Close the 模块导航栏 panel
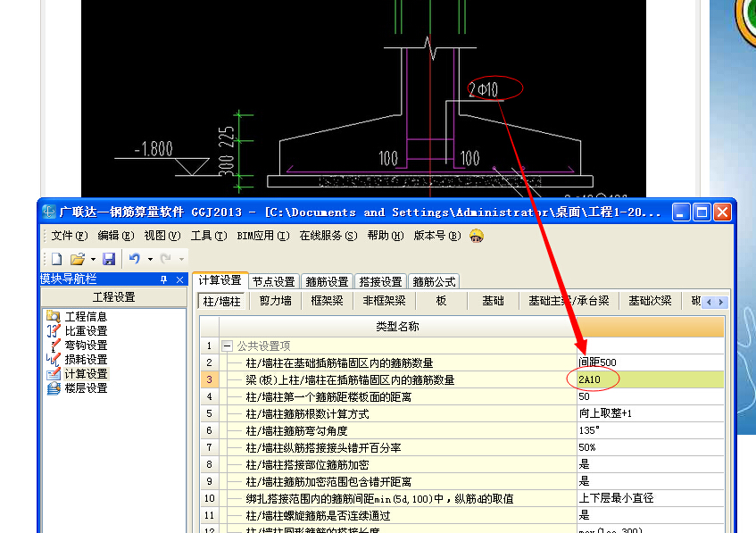The image size is (756, 533). pyautogui.click(x=179, y=279)
